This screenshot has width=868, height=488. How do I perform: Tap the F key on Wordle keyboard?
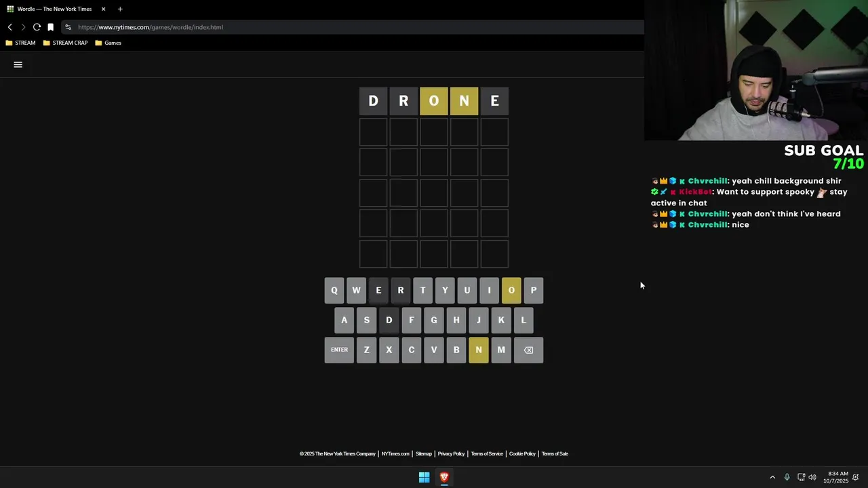pos(411,320)
